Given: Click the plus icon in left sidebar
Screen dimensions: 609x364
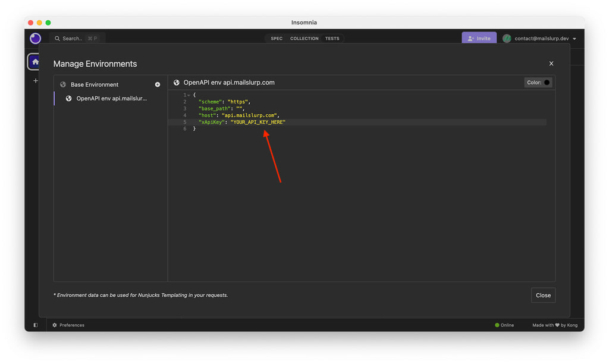Looking at the screenshot, I should [35, 81].
